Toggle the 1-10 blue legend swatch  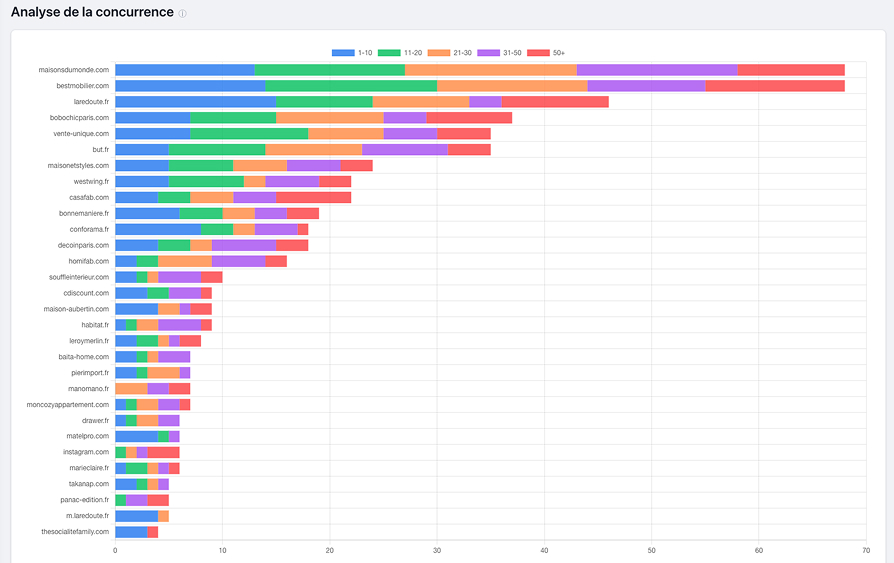[343, 52]
